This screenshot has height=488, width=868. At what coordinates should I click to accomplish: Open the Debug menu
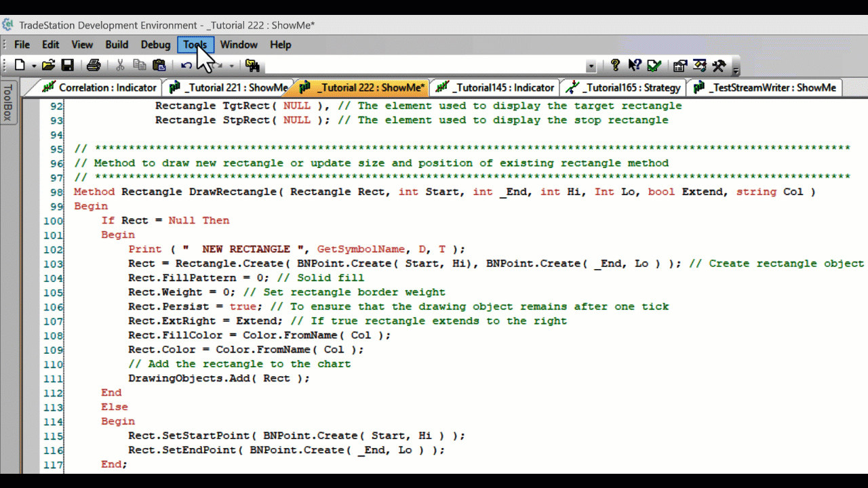click(155, 45)
